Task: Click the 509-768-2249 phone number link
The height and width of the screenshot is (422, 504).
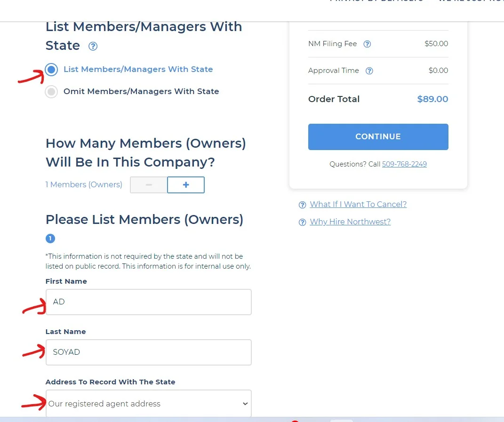Action: pyautogui.click(x=404, y=164)
